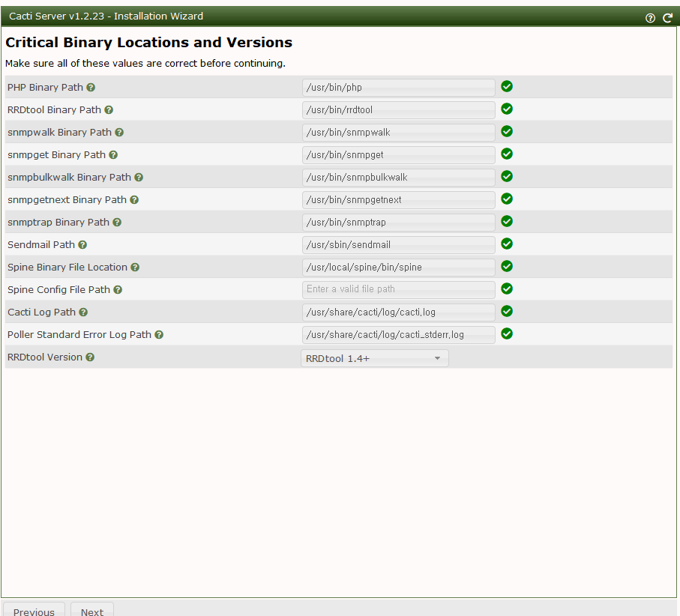Focus the snmptrap path input

(x=399, y=223)
